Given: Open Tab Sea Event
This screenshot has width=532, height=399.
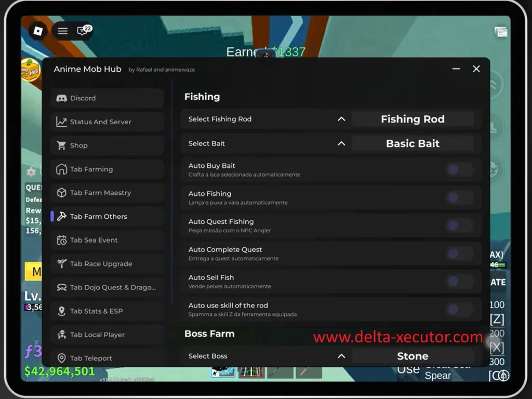Looking at the screenshot, I should click(107, 240).
